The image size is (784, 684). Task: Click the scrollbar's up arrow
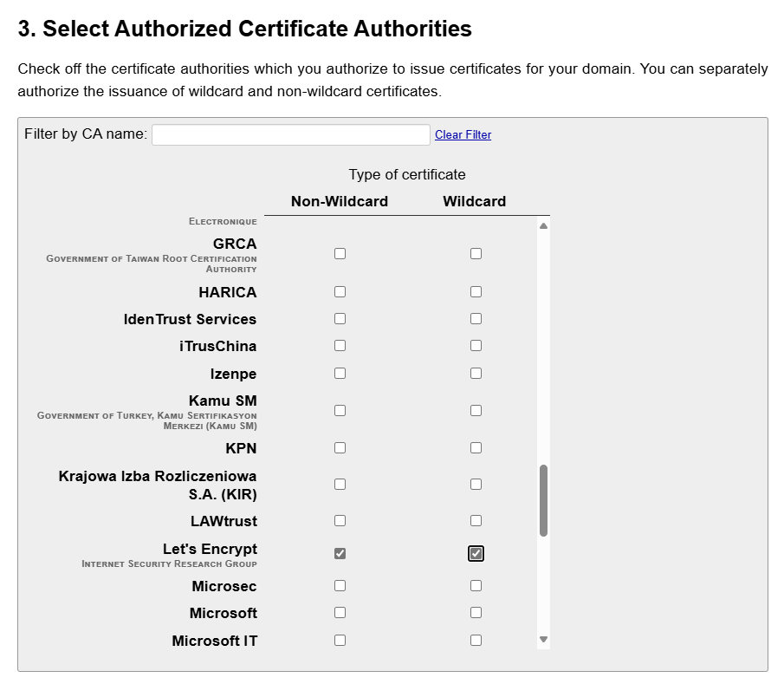(x=543, y=225)
